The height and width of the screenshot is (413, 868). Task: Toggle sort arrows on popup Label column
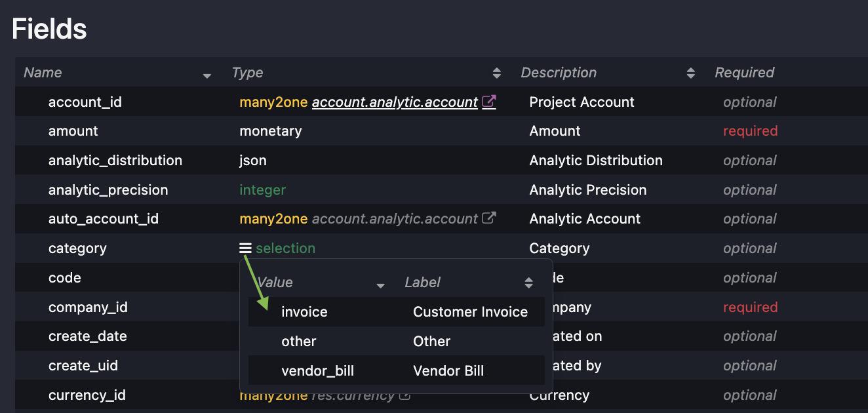pos(528,283)
